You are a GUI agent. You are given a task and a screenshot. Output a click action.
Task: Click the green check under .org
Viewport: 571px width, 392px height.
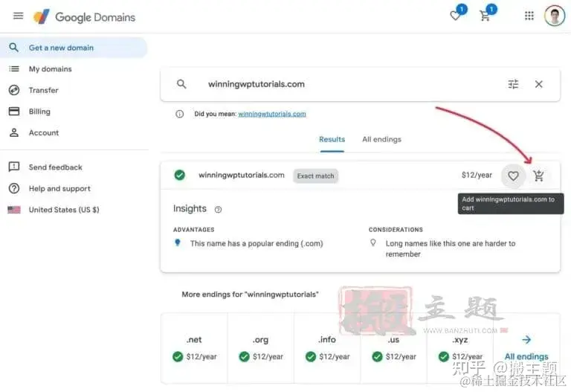pos(245,356)
